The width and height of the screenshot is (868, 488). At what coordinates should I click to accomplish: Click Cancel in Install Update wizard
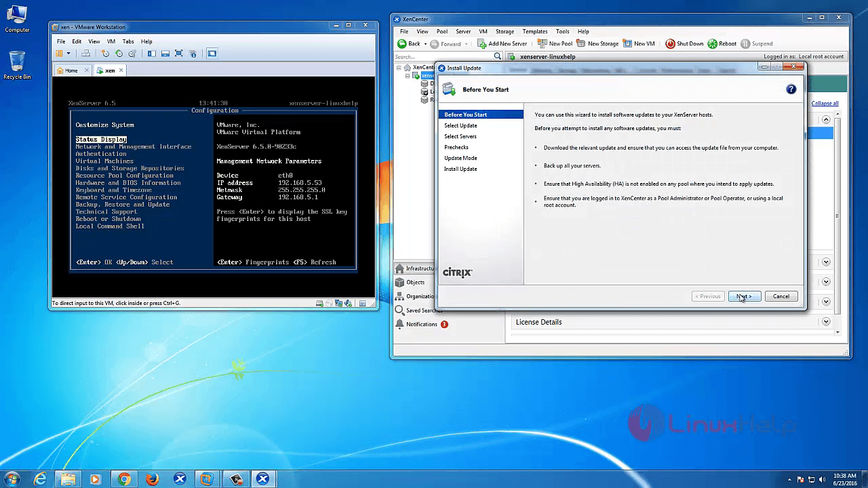click(x=781, y=296)
